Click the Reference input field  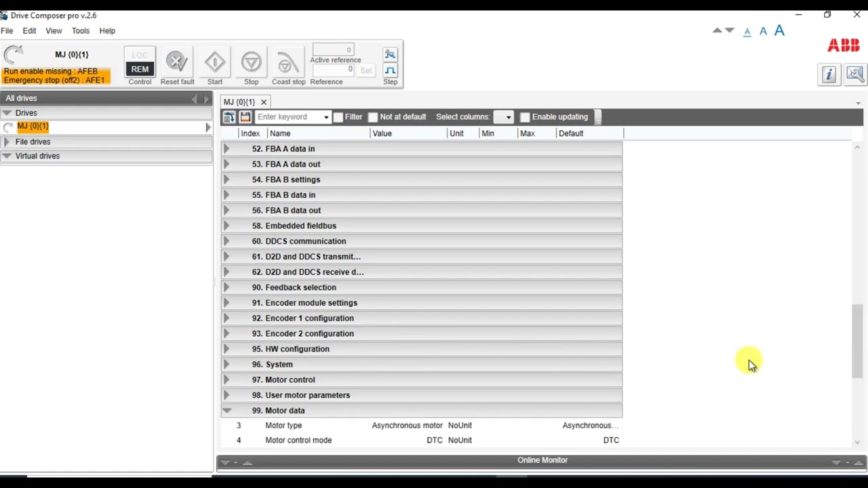point(333,70)
